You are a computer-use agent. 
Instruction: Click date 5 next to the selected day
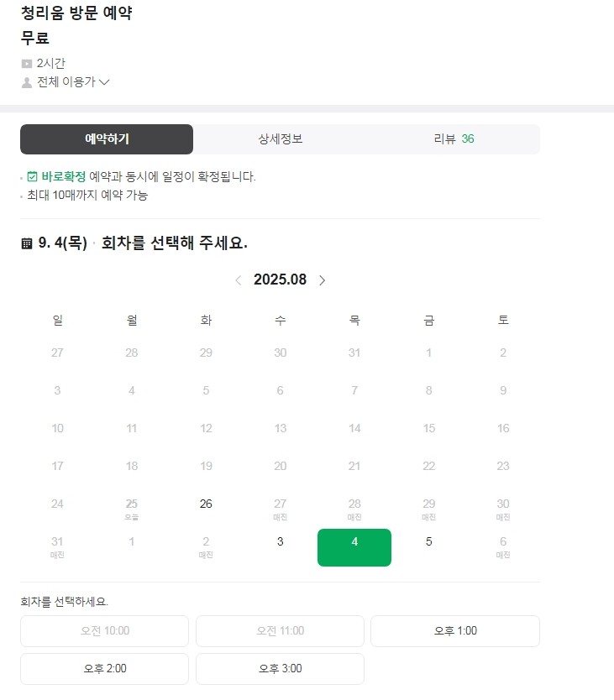pos(428,542)
